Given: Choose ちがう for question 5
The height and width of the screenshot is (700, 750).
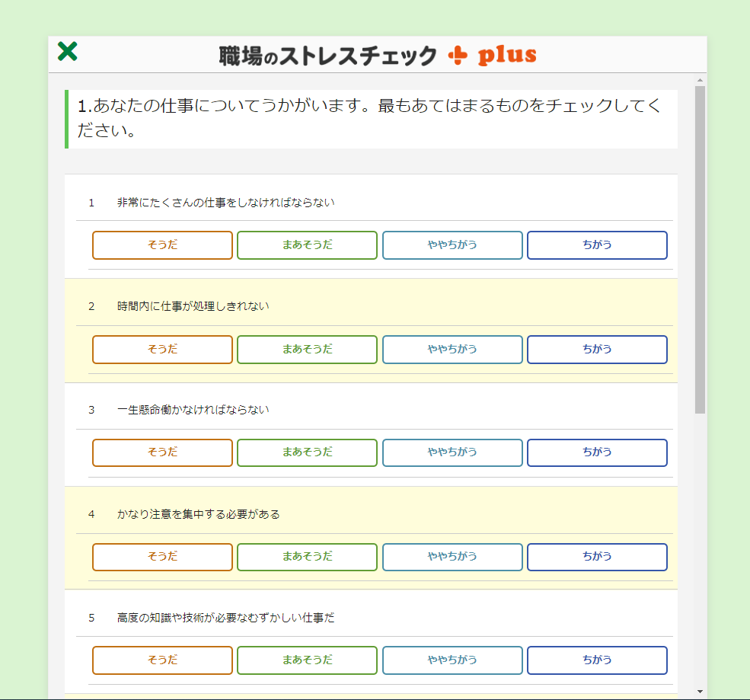Looking at the screenshot, I should [597, 660].
